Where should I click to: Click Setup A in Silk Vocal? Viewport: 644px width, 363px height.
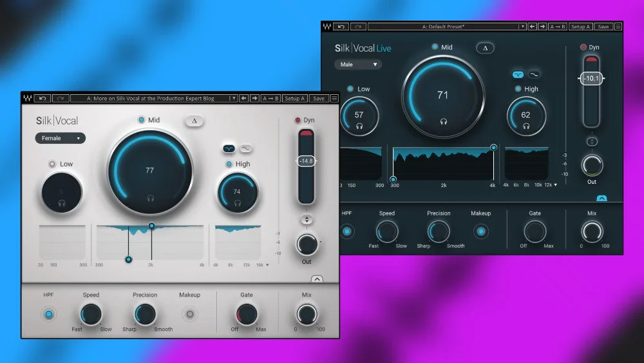[x=294, y=98]
